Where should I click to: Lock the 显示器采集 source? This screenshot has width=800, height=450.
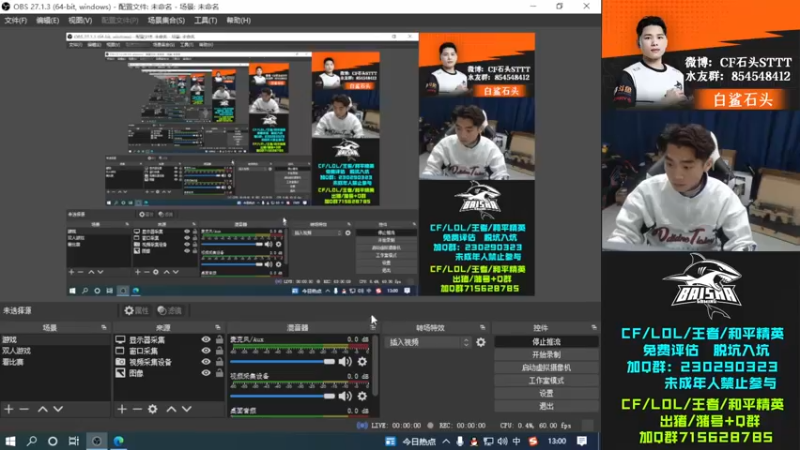tap(219, 339)
